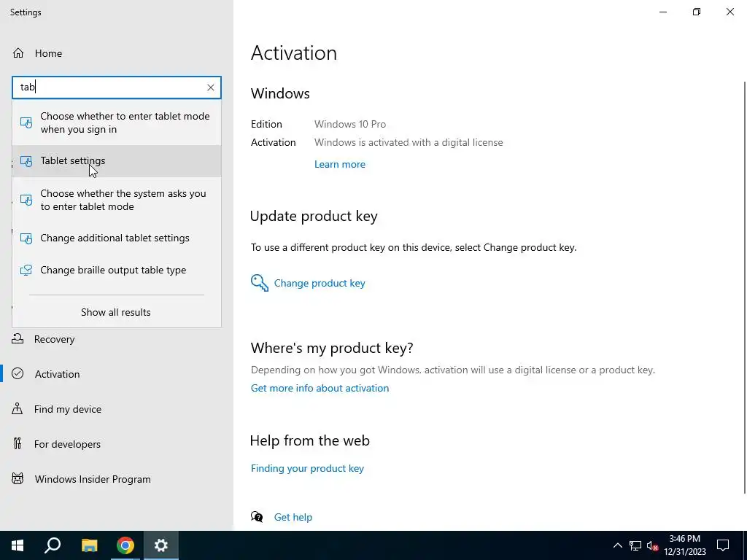Screen dimensions: 747x560
Task: Click the For developers tools icon
Action: (x=18, y=444)
